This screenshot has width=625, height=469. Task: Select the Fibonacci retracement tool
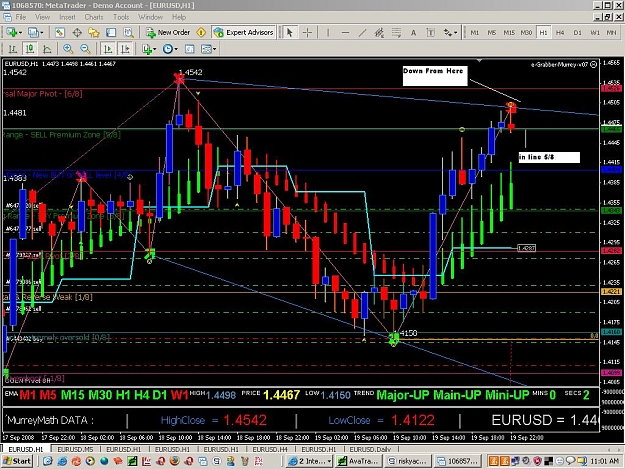[396, 32]
